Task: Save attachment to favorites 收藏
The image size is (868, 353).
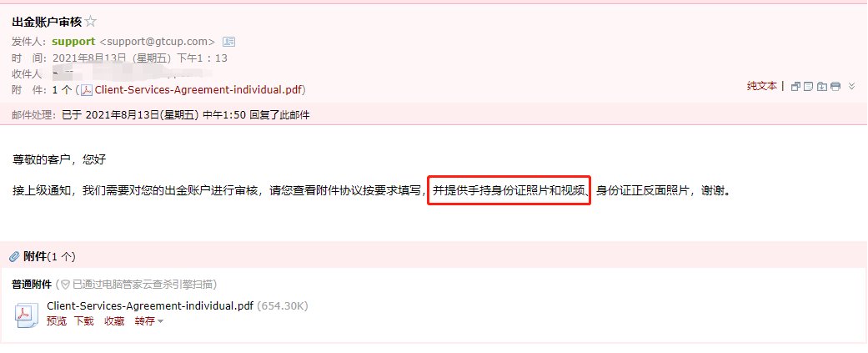Action: (114, 320)
